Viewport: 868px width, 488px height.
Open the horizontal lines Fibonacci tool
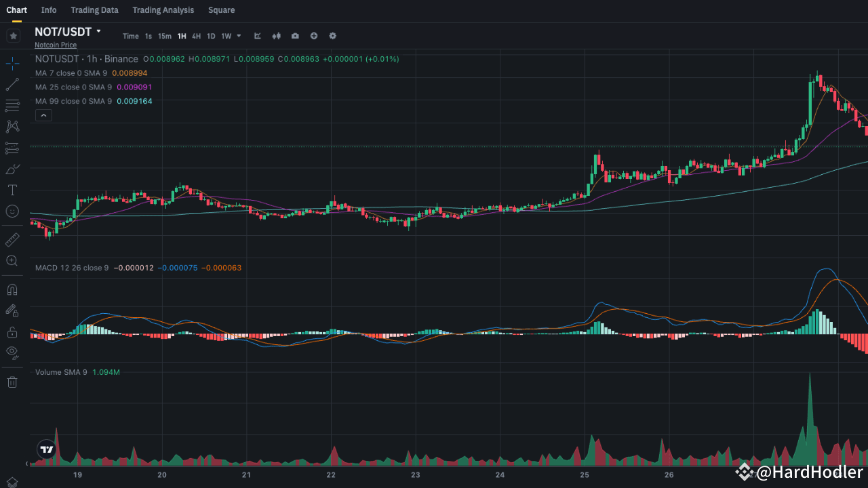pos(12,106)
